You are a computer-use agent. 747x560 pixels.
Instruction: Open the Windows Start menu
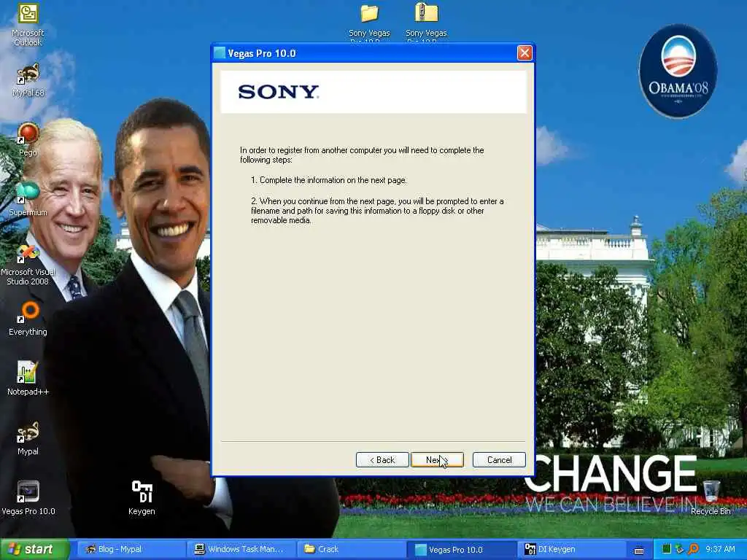pyautogui.click(x=35, y=550)
